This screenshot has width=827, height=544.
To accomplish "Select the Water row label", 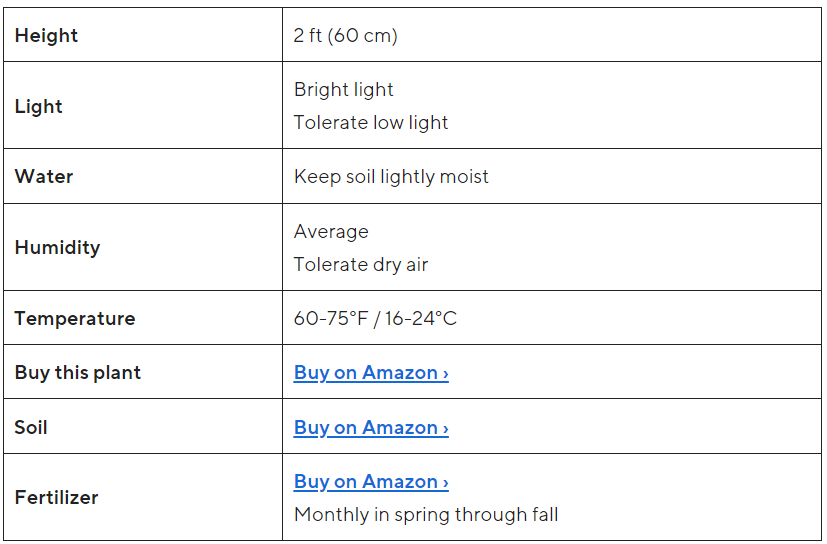I will (x=44, y=177).
